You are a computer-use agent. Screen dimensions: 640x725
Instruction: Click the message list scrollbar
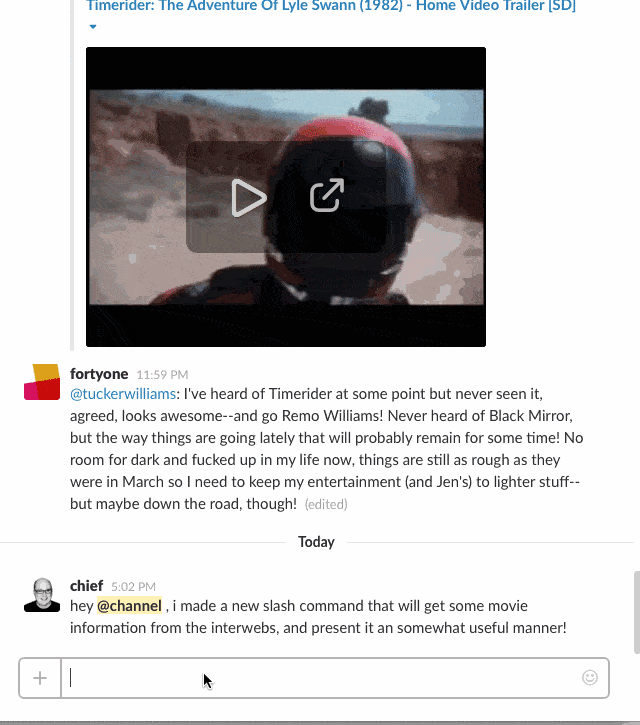click(637, 612)
